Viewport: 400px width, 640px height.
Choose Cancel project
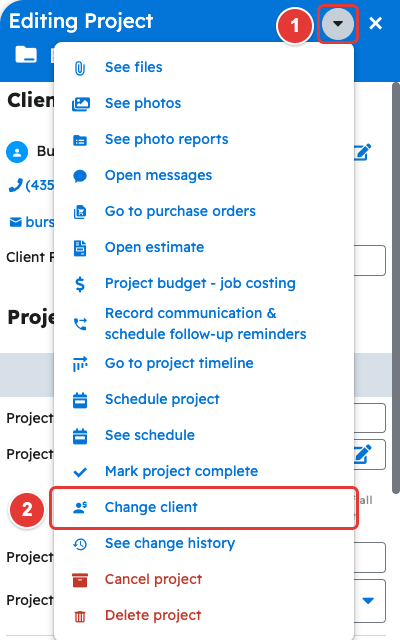point(153,579)
